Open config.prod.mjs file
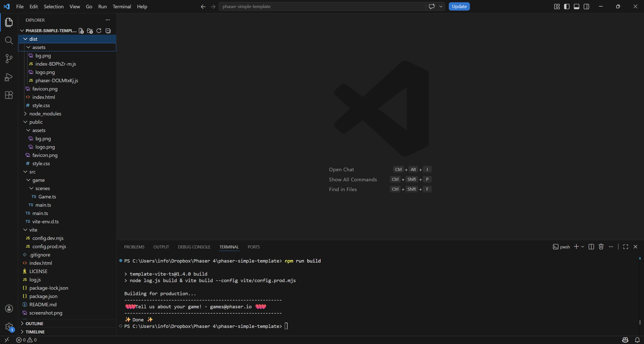Viewport: 644px width, 344px height. 49,246
